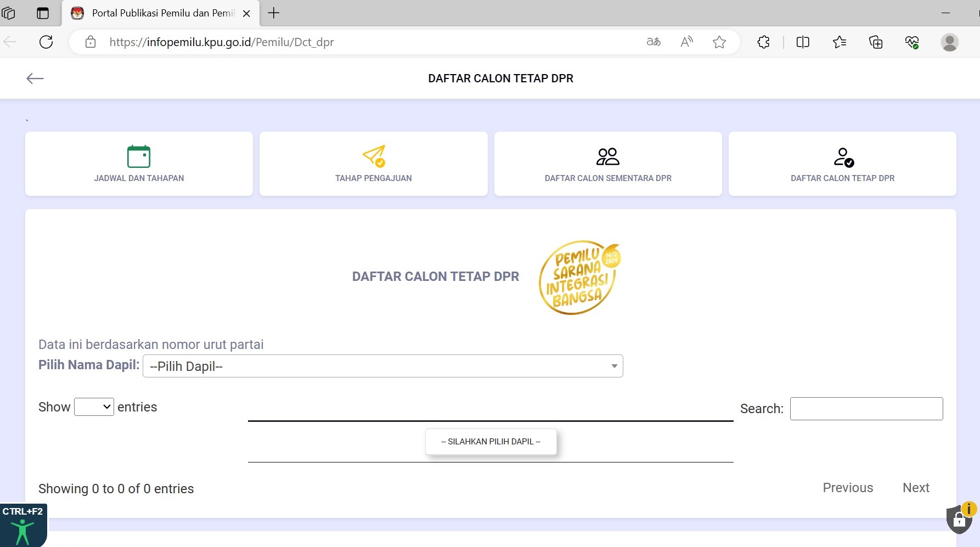
Task: Click the split screen browser icon
Action: coord(803,42)
